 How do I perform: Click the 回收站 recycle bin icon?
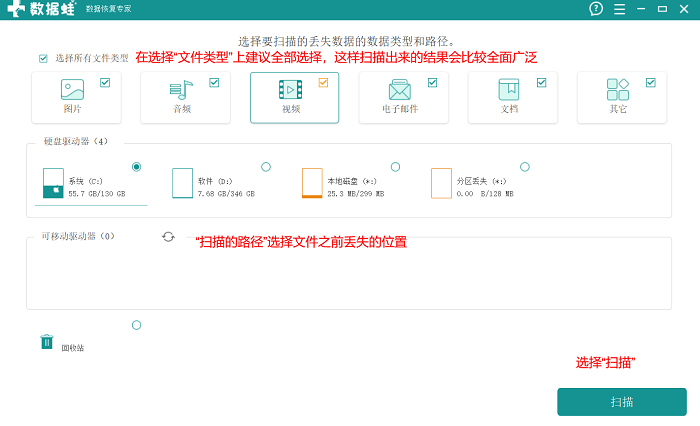pyautogui.click(x=47, y=342)
